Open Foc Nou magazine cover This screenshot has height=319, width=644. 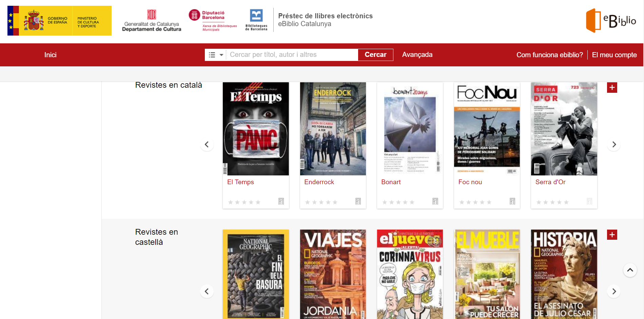[487, 129]
